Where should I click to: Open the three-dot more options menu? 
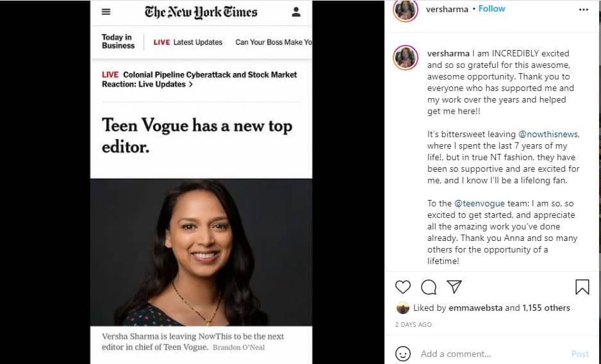(583, 10)
